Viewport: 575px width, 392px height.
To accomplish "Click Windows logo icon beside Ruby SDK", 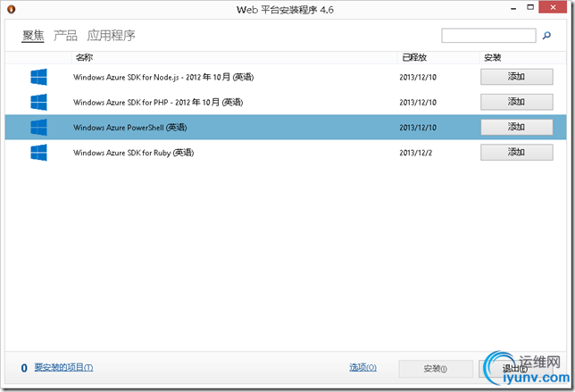I will (38, 152).
